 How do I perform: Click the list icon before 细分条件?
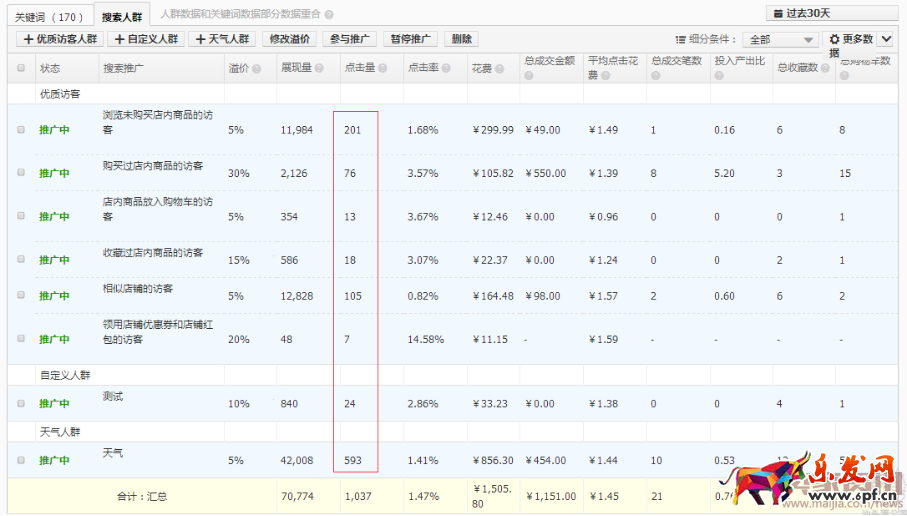[x=680, y=39]
